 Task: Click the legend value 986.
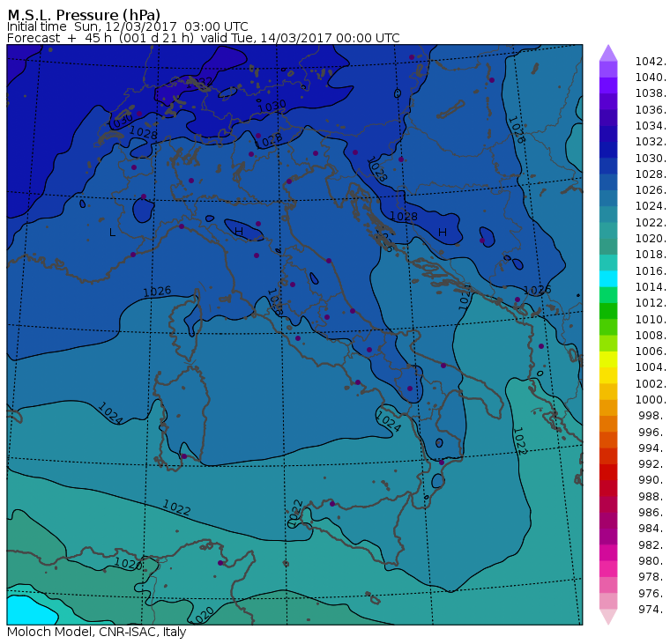point(652,512)
